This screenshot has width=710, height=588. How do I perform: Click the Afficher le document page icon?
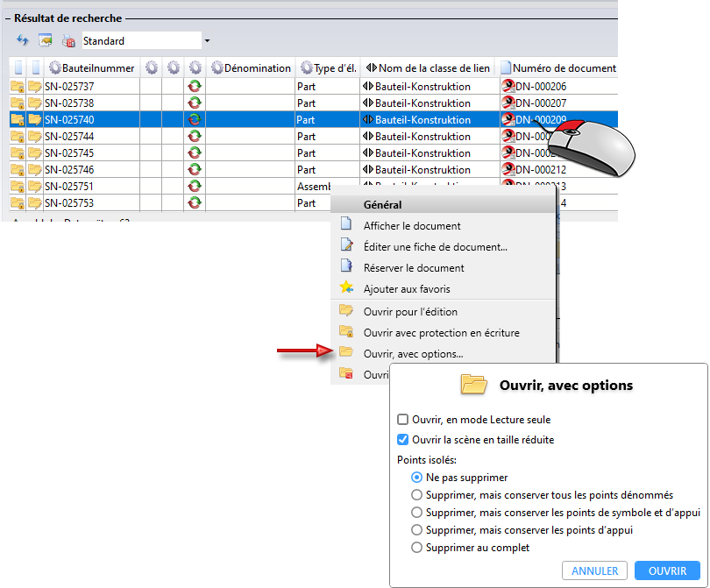[346, 223]
